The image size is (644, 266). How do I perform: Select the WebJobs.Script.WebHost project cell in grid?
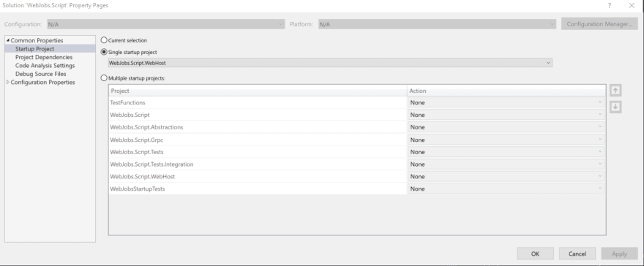(x=258, y=177)
